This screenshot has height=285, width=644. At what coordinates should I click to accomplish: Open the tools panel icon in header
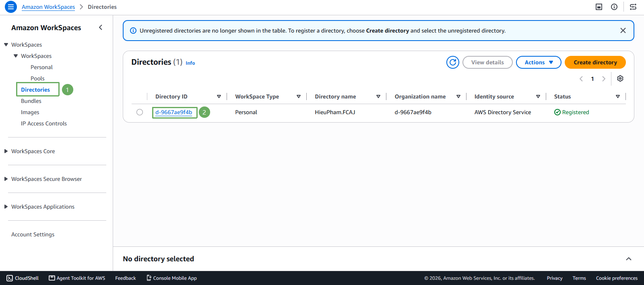[599, 7]
